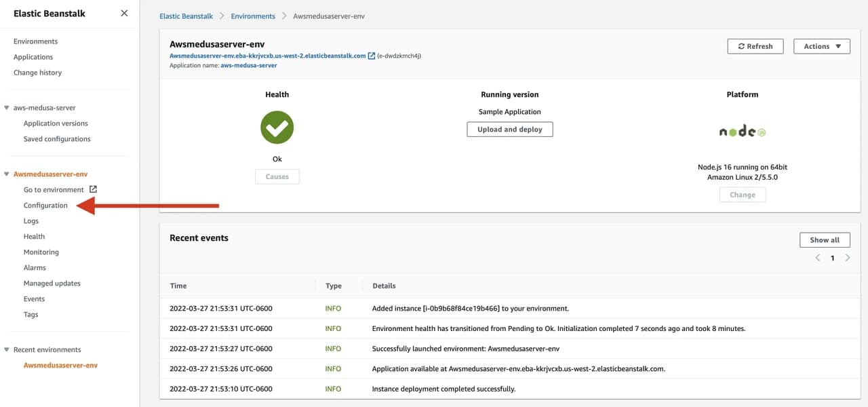Click the Recent events heading
This screenshot has width=868, height=407.
point(199,238)
